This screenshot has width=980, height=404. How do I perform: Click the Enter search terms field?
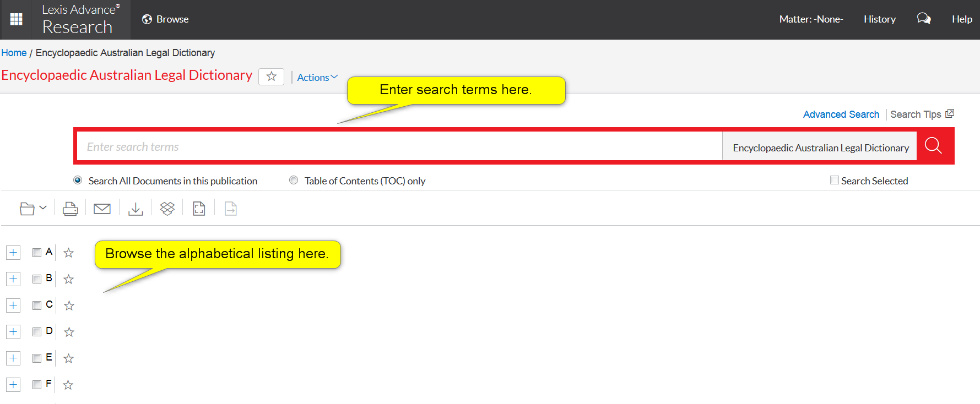tap(399, 146)
